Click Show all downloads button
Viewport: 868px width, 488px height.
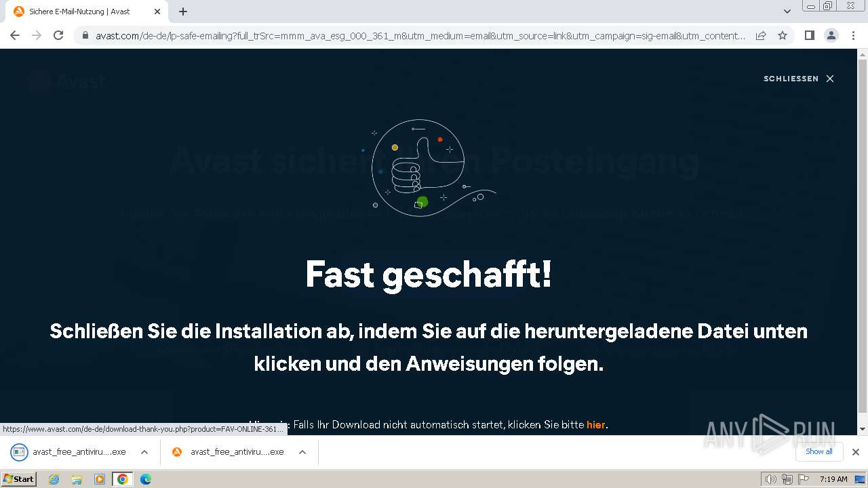tap(819, 451)
